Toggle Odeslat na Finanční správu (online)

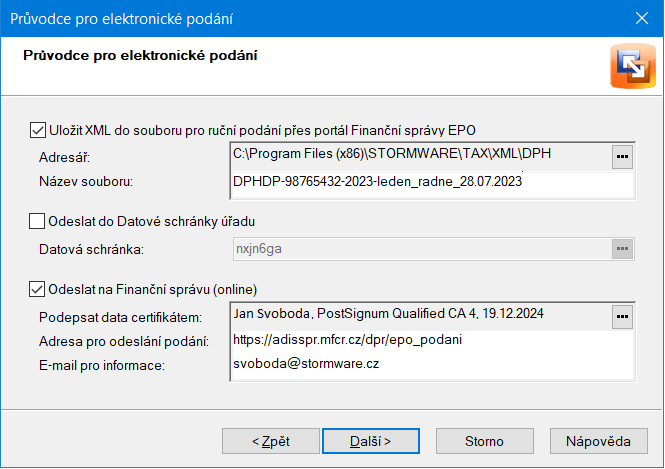[x=37, y=289]
